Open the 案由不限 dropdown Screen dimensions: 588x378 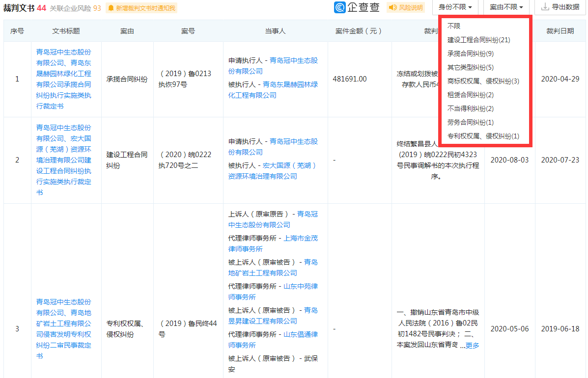click(506, 7)
